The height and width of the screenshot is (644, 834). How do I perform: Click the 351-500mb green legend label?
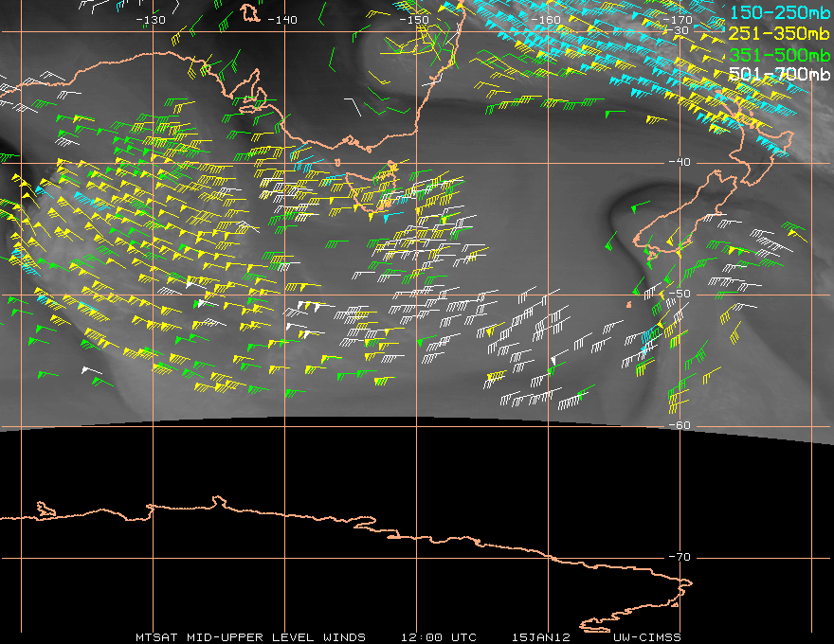(779, 55)
